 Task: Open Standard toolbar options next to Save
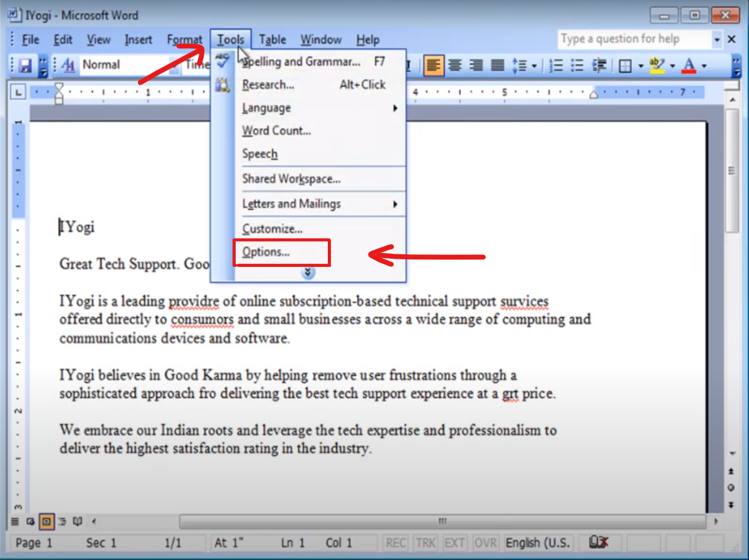[43, 66]
